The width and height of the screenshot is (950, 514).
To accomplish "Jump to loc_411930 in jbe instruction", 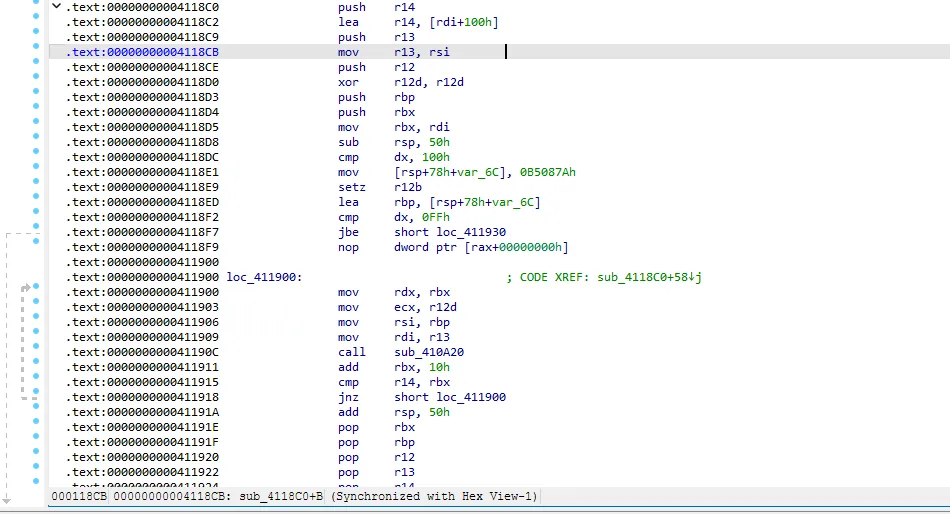I will [471, 232].
